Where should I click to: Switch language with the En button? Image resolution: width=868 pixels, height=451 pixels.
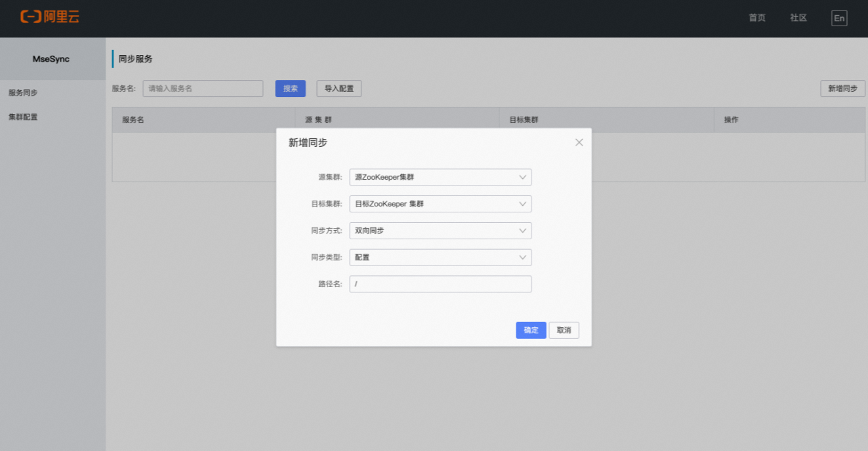click(x=838, y=18)
